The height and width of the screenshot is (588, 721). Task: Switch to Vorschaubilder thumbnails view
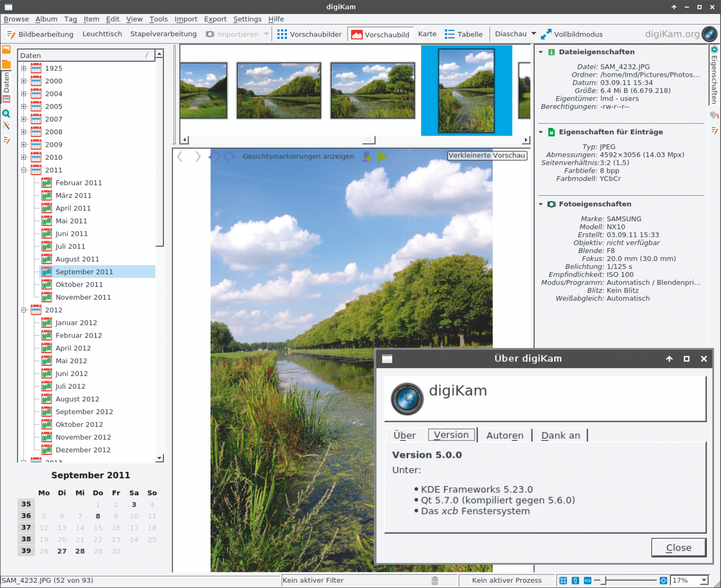click(309, 34)
